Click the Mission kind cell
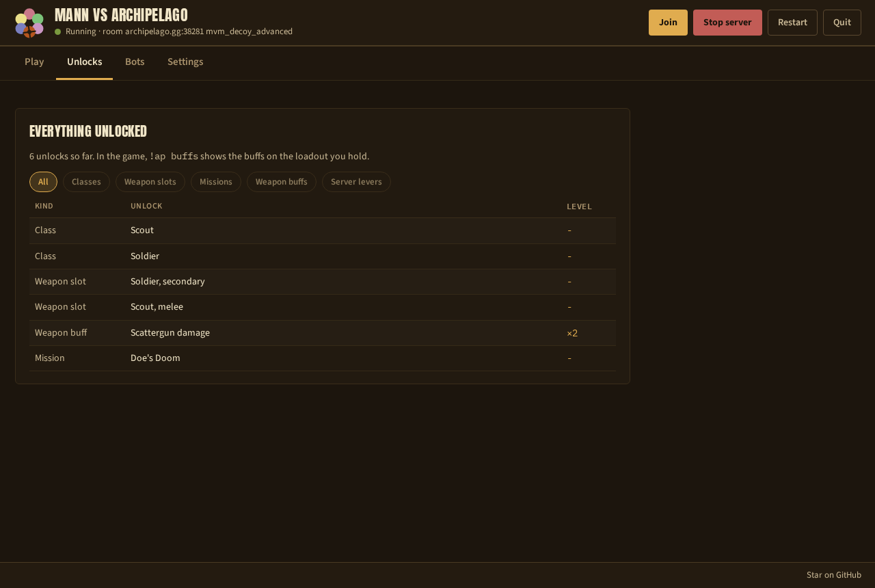 [50, 358]
